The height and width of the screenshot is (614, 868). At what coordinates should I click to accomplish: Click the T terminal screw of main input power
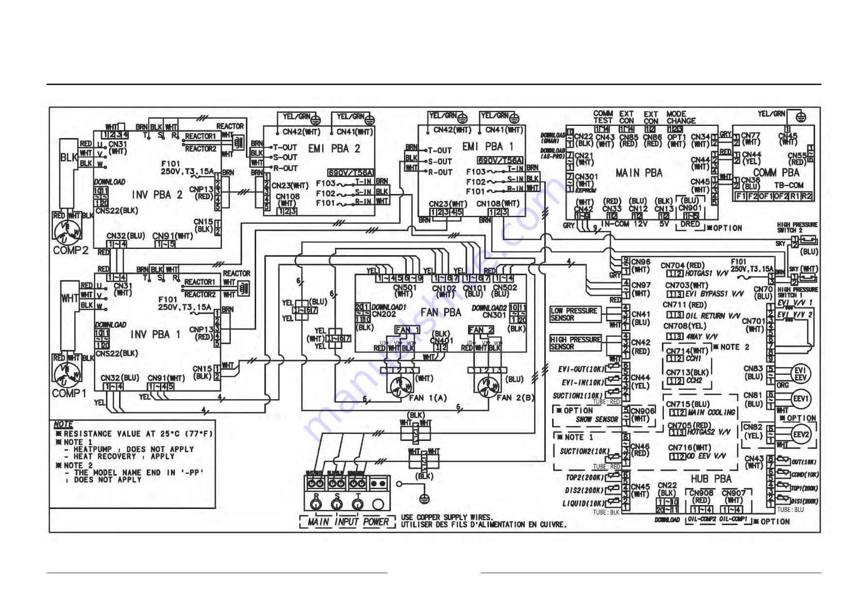tap(358, 505)
